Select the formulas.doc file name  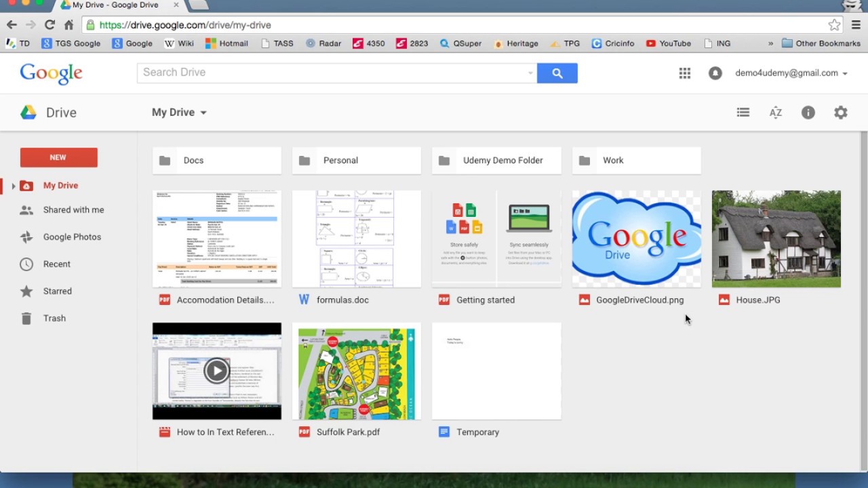342,300
